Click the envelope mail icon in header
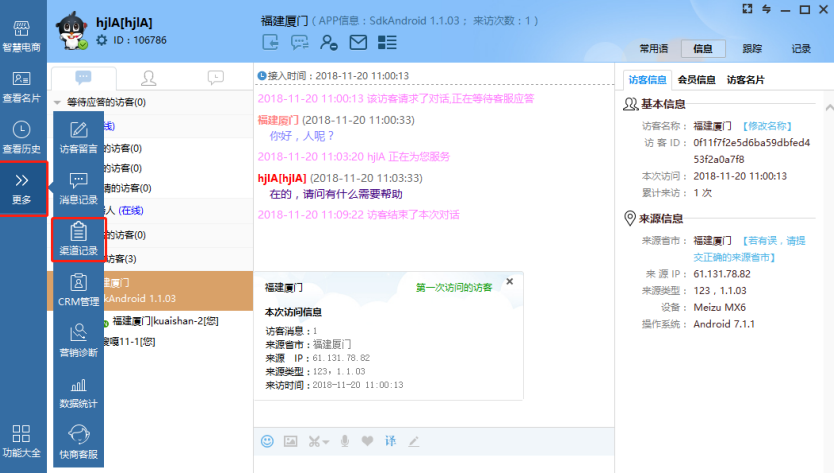The height and width of the screenshot is (473, 834). click(358, 42)
